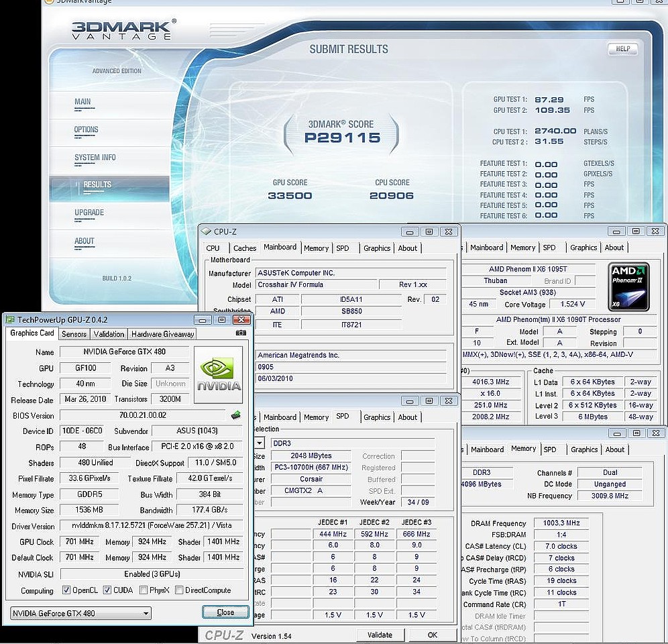Screen dimensions: 668x644
Task: Open the Graphics tab in the CPU-Z CPU window
Action: (x=583, y=248)
